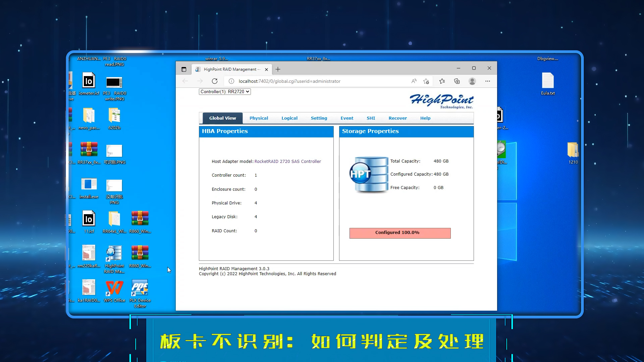Image resolution: width=644 pixels, height=362 pixels.
Task: Click the Total Capacity 480 GB value
Action: coord(441,161)
